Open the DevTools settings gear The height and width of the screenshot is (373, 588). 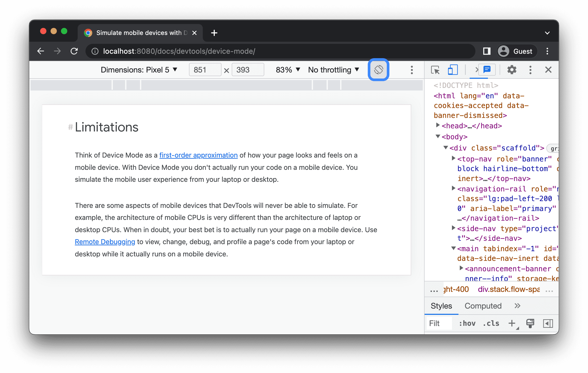(x=511, y=70)
